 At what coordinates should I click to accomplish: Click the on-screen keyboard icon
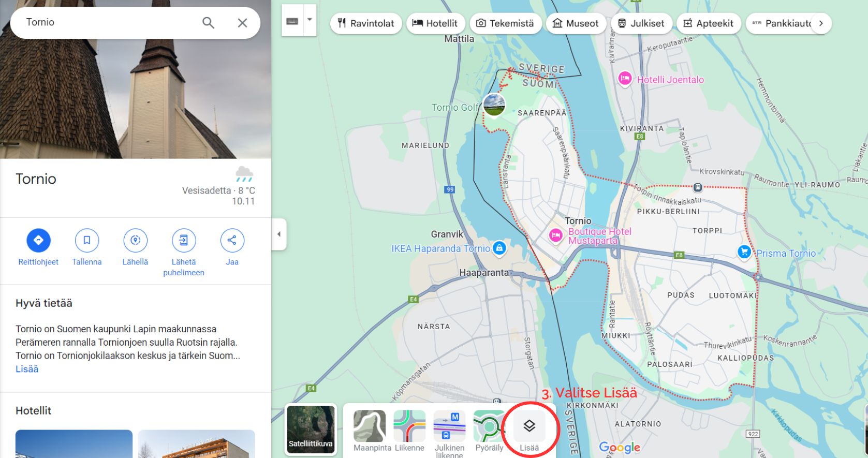tap(292, 21)
